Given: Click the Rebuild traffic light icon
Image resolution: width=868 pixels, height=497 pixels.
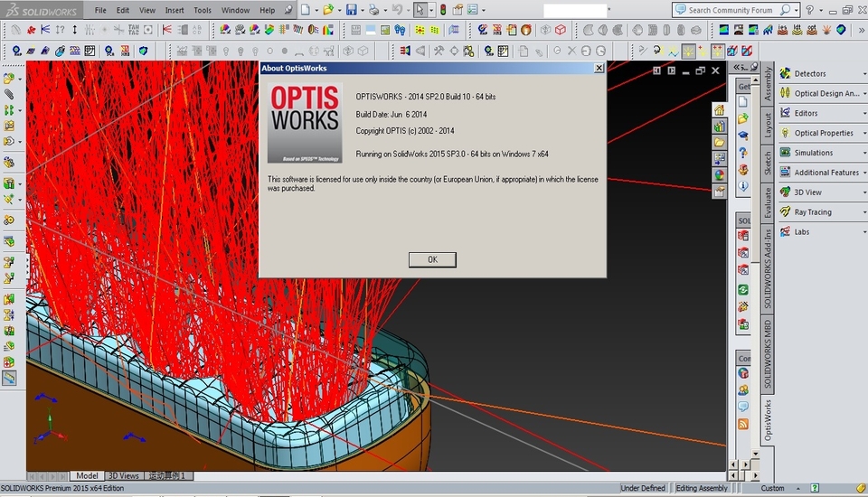Looking at the screenshot, I should (443, 10).
